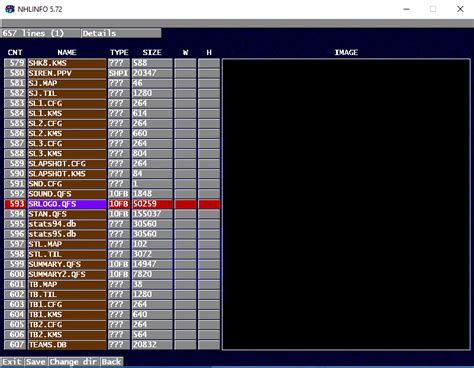Select file STAN.QFS
The width and height of the screenshot is (474, 368).
point(67,214)
